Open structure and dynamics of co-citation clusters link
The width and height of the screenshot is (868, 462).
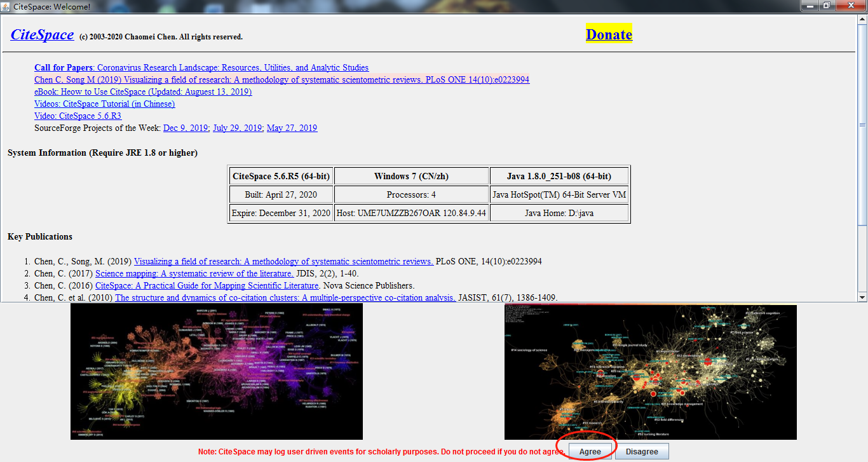[285, 297]
